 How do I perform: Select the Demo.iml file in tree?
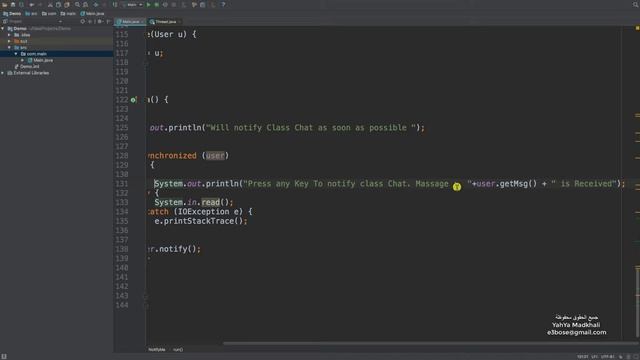tap(27, 67)
